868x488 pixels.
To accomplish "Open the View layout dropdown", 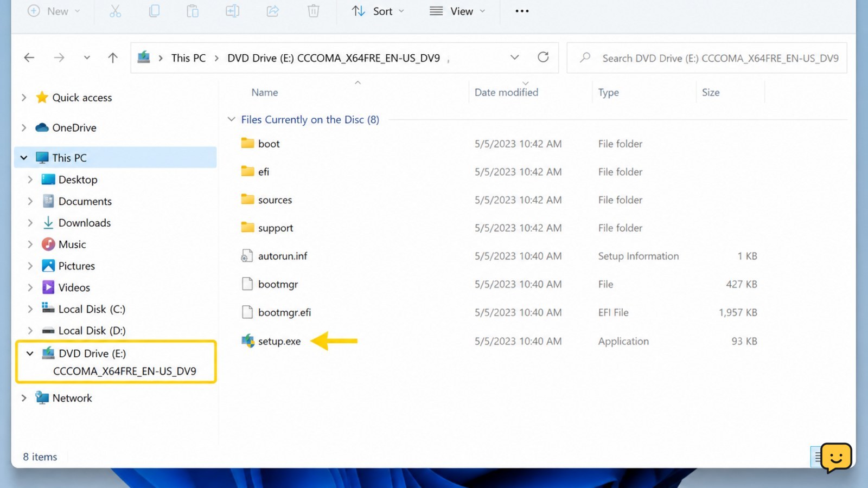I will click(457, 11).
